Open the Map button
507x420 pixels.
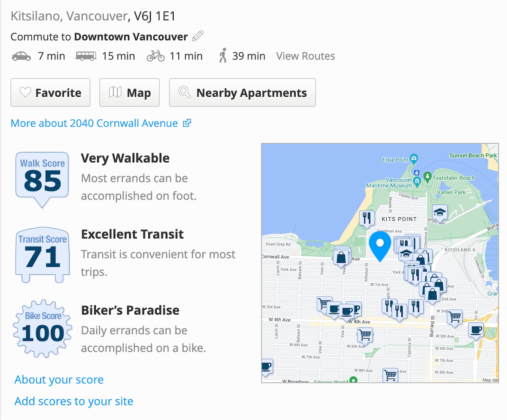coord(129,93)
